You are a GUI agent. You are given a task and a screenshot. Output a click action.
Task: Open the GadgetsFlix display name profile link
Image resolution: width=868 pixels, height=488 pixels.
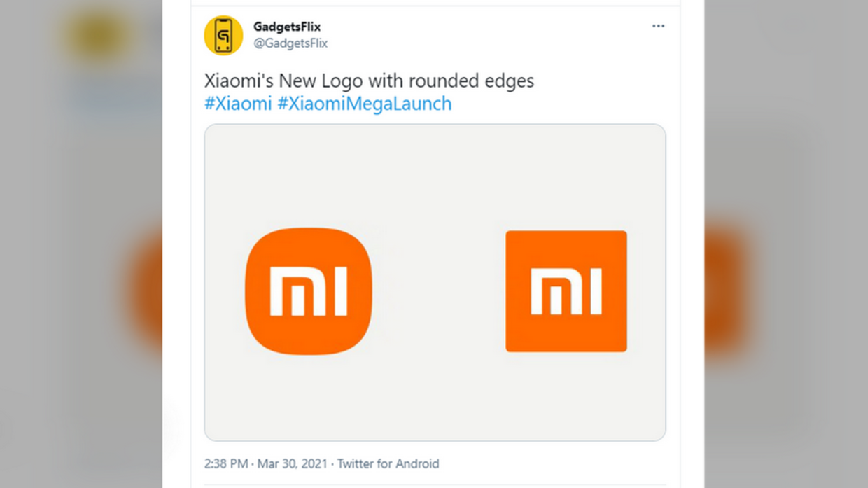[287, 27]
